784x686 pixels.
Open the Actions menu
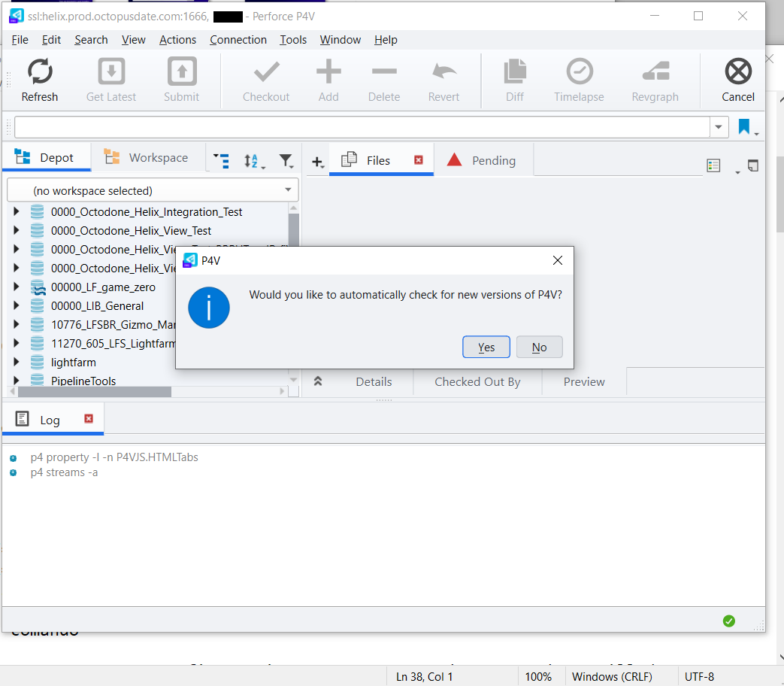coord(177,40)
